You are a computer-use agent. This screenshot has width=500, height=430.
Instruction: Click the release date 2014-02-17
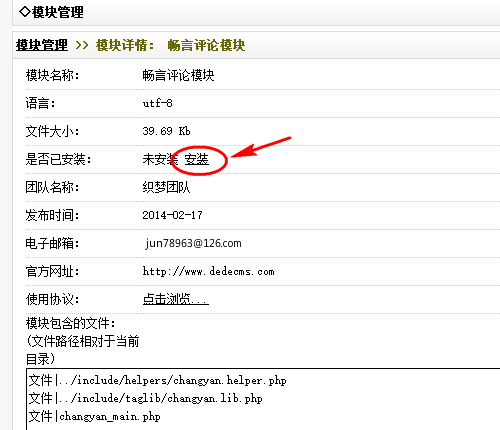coord(172,215)
